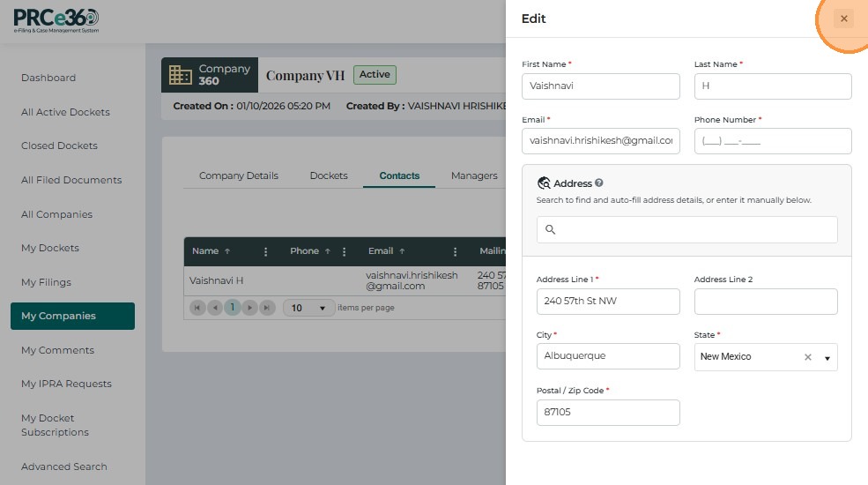Close the Edit panel with X

[x=843, y=19]
